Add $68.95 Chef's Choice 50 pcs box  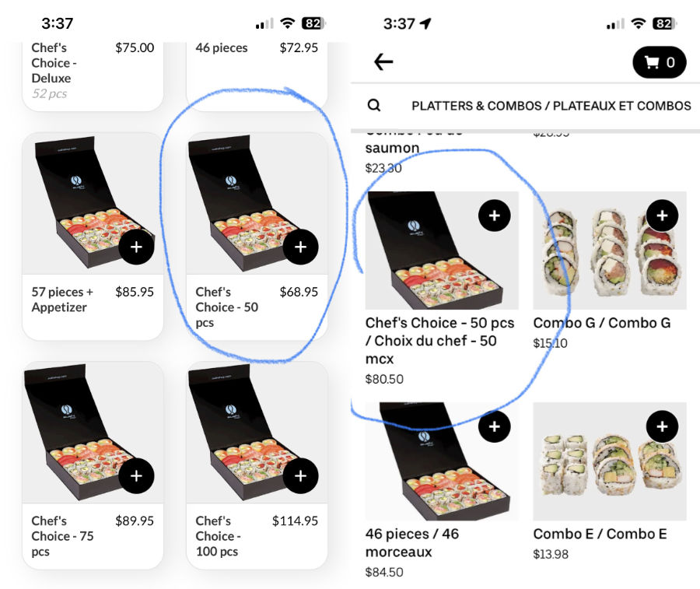click(300, 247)
